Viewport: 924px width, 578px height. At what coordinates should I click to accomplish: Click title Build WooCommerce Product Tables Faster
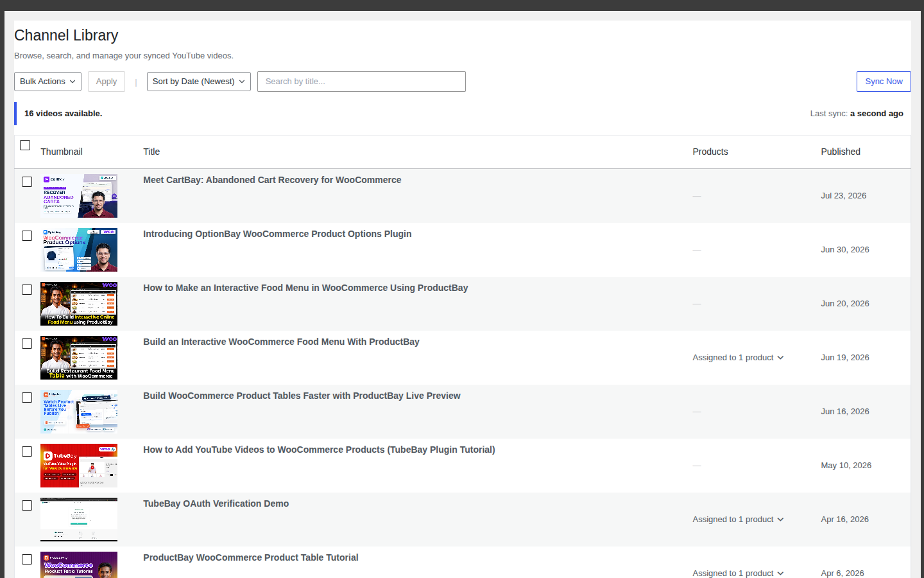[302, 396]
